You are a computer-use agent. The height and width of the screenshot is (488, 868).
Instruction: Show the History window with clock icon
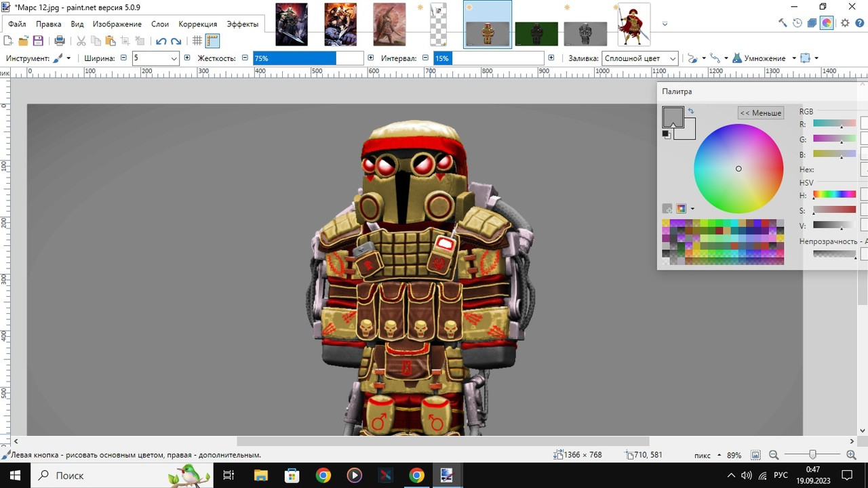point(797,22)
